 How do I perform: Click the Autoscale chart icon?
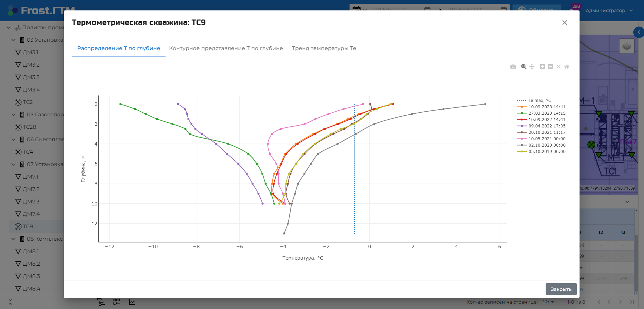pos(559,67)
